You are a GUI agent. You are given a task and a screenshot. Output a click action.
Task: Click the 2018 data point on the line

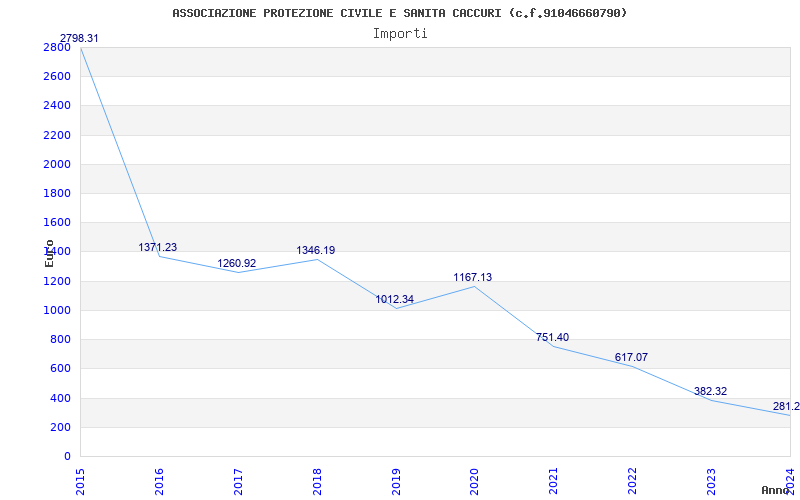click(x=317, y=260)
